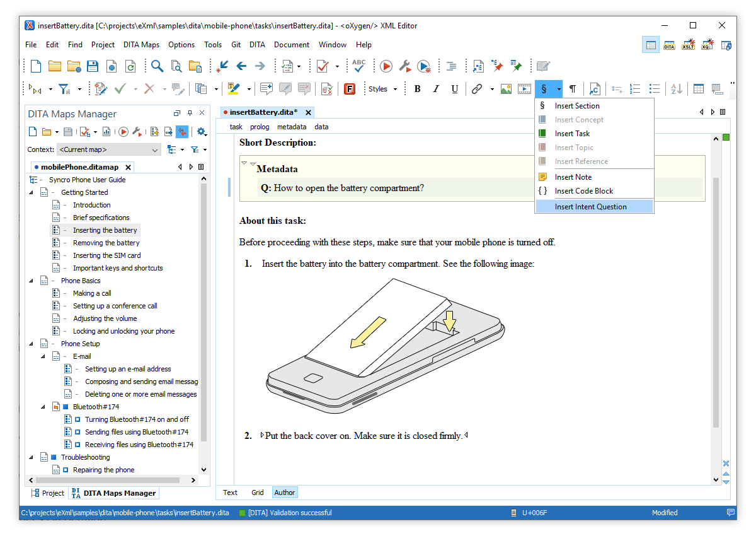Click Link with Editor arrows in DITA Maps Manager
The image size is (756, 536).
tap(181, 132)
